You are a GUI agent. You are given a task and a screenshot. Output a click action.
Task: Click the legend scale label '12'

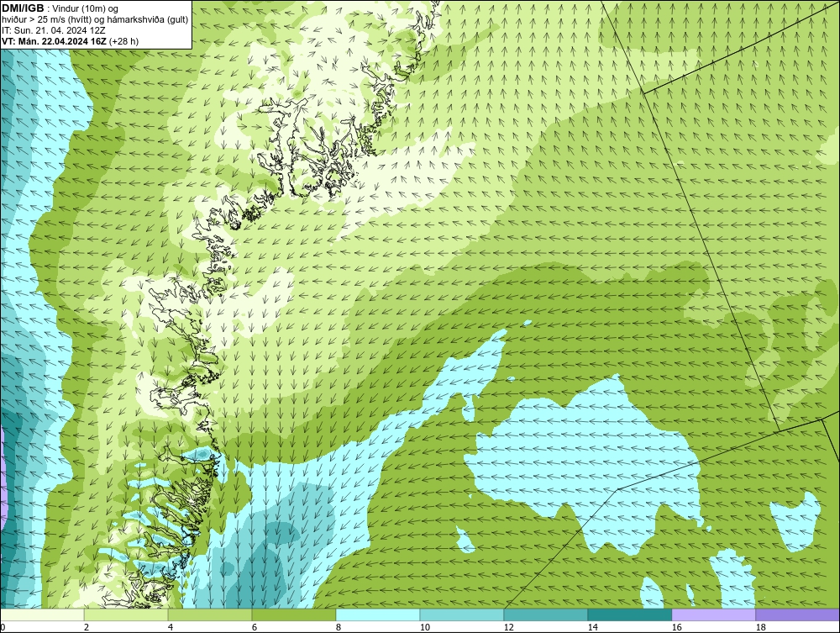point(508,627)
